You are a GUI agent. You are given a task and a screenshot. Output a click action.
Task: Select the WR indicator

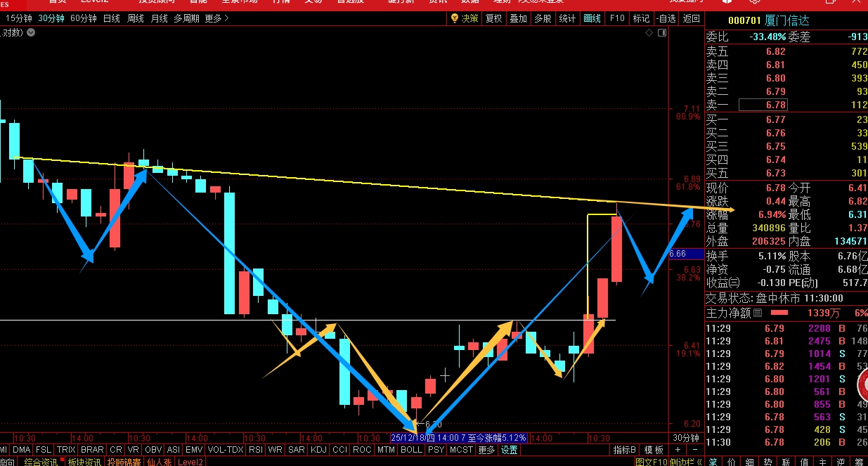pyautogui.click(x=276, y=449)
